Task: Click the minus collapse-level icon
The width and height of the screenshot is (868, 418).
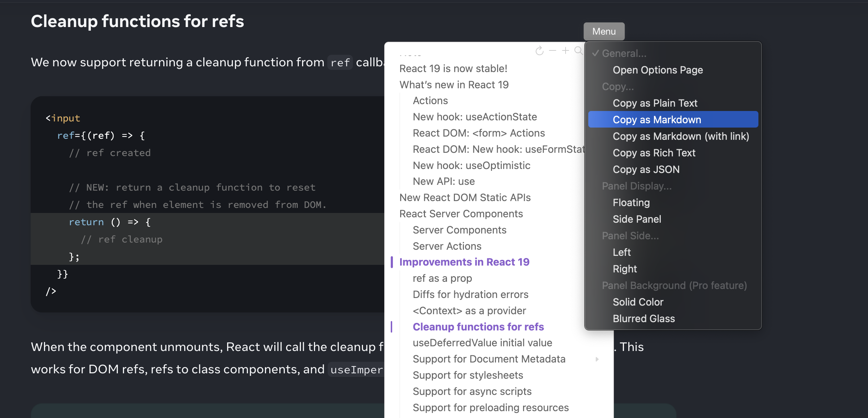Action: (x=553, y=51)
